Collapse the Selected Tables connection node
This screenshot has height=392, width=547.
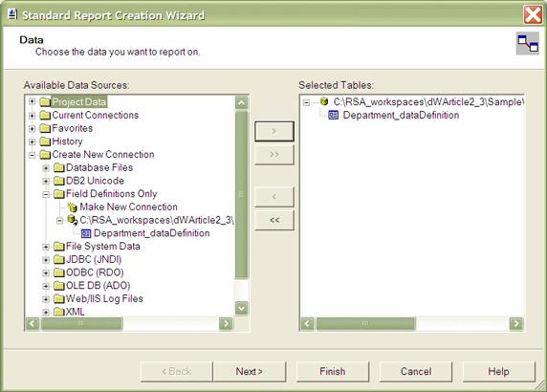tap(306, 102)
